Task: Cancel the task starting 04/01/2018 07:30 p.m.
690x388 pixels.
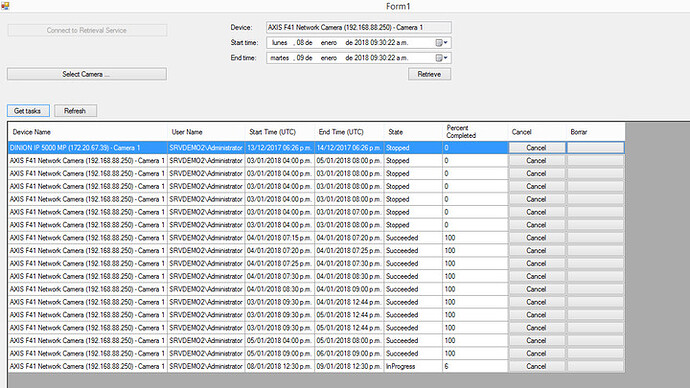Action: pyautogui.click(x=536, y=276)
